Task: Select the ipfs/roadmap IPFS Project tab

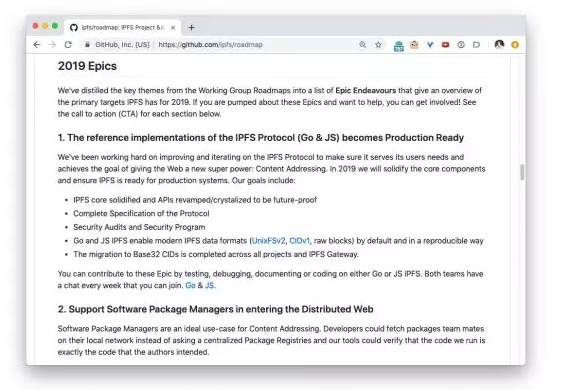Action: pos(123,27)
